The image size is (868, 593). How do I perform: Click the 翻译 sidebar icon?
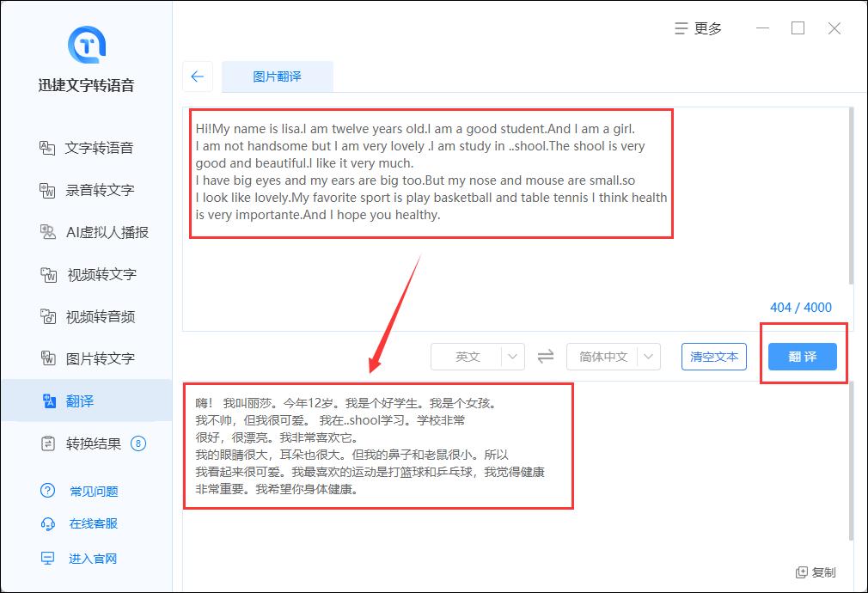[47, 400]
